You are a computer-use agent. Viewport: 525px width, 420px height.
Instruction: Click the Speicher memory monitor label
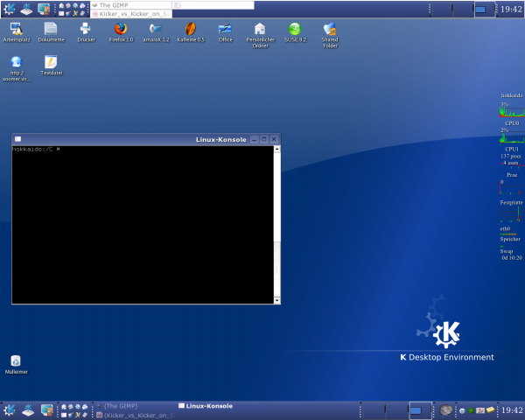coord(510,239)
